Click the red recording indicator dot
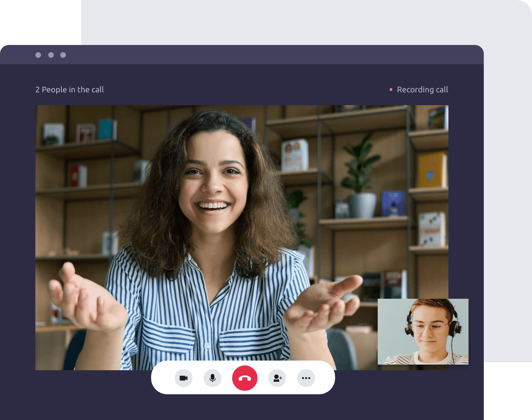 391,90
